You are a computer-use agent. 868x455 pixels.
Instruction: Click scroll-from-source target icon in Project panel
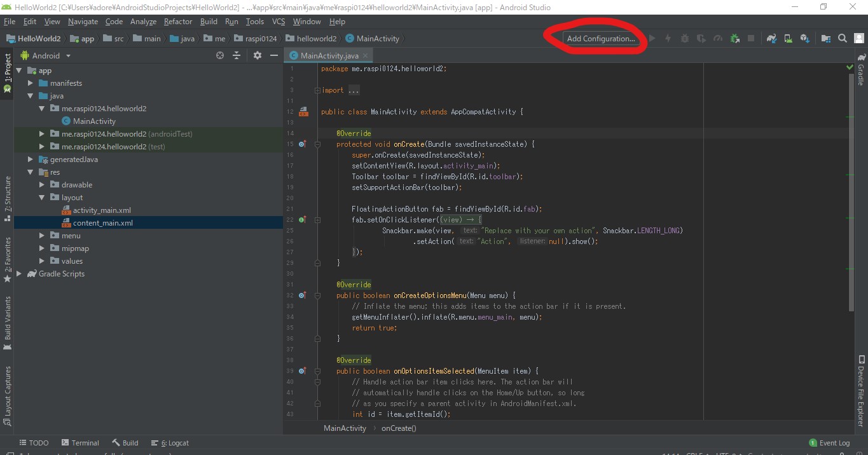pyautogui.click(x=220, y=55)
